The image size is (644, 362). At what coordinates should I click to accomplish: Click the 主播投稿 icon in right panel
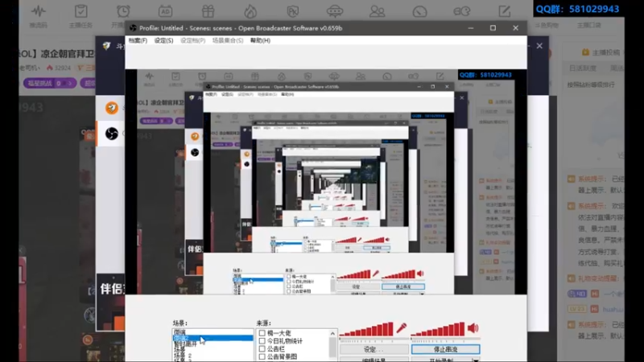click(x=586, y=52)
